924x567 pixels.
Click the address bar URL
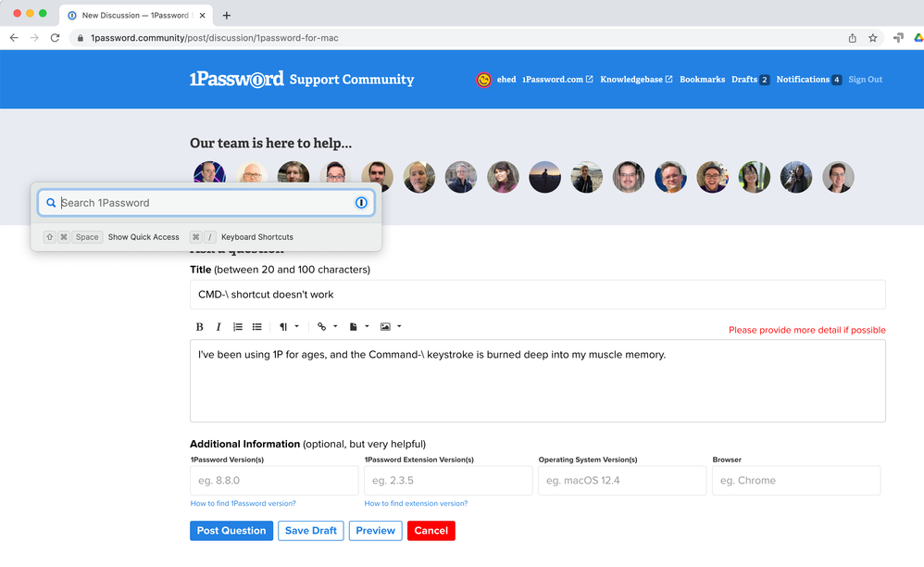[215, 38]
